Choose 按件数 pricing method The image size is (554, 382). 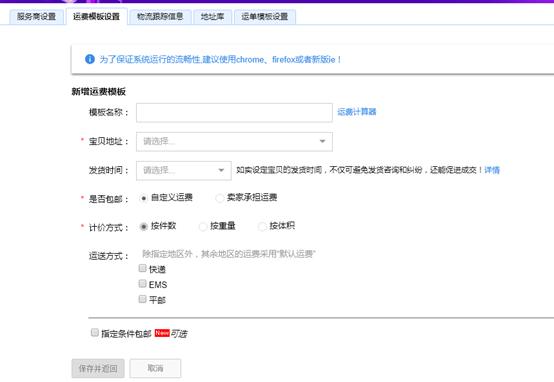tap(143, 227)
